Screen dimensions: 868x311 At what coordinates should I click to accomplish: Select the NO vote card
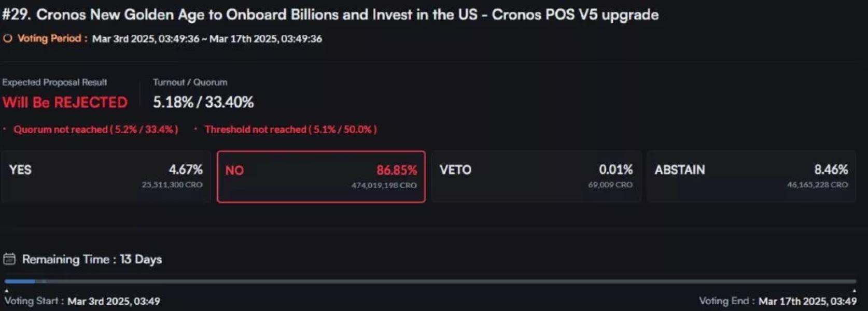coord(321,177)
